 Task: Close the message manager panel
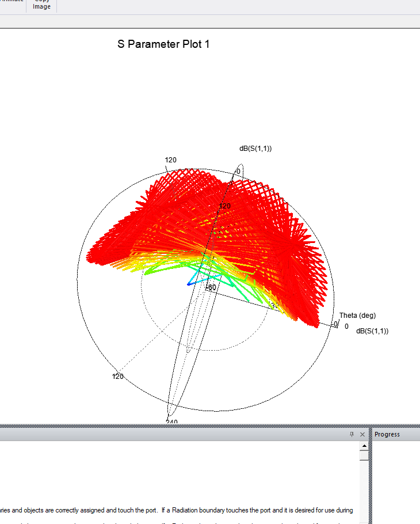pyautogui.click(x=362, y=434)
